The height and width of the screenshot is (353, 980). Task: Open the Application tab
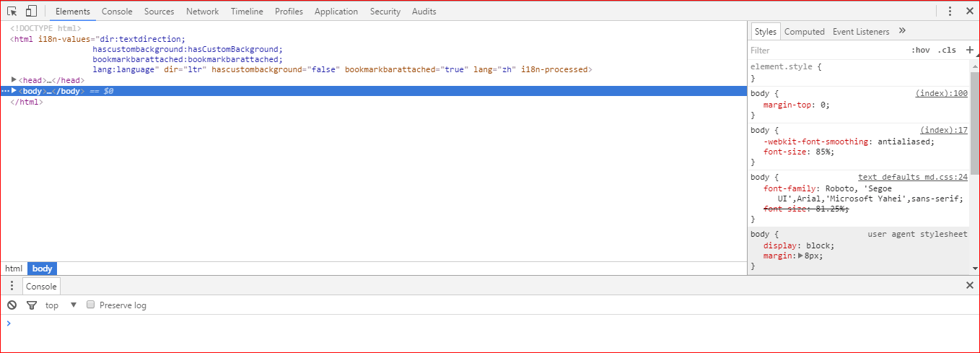336,12
